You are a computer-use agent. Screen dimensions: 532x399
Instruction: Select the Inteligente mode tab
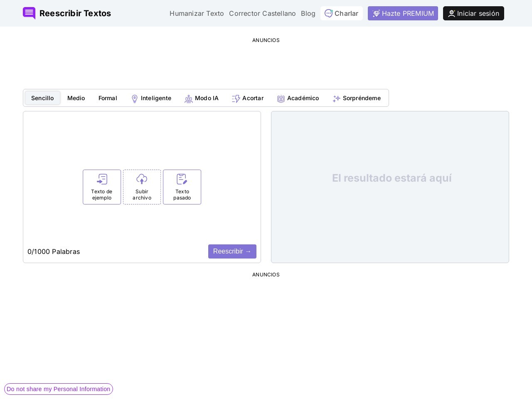[151, 98]
